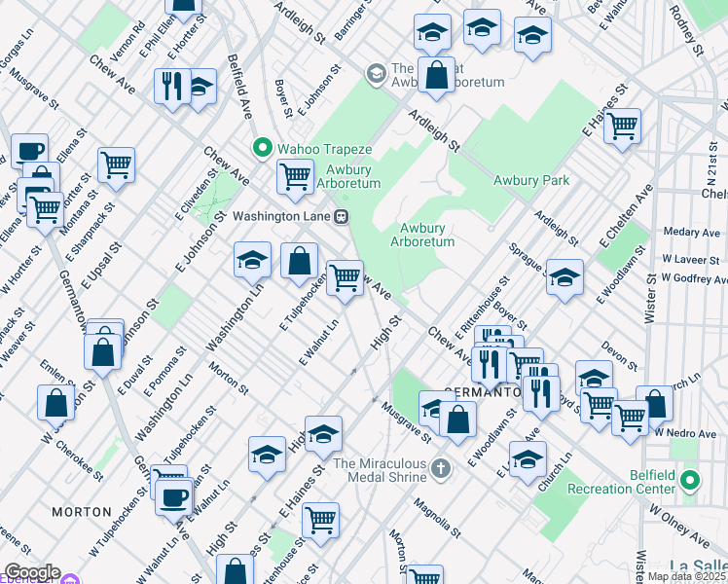This screenshot has height=584, width=728.
Task: Open the restaurant marker near Chew Ave and E Hortter St
Action: pyautogui.click(x=172, y=88)
